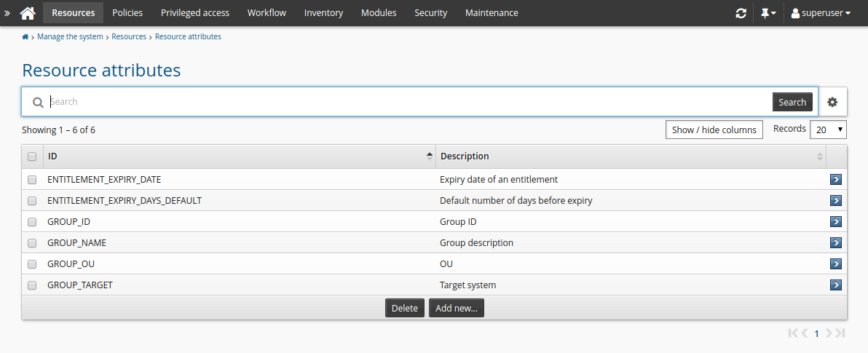Open details arrow for GROUP_NAME row

[836, 242]
